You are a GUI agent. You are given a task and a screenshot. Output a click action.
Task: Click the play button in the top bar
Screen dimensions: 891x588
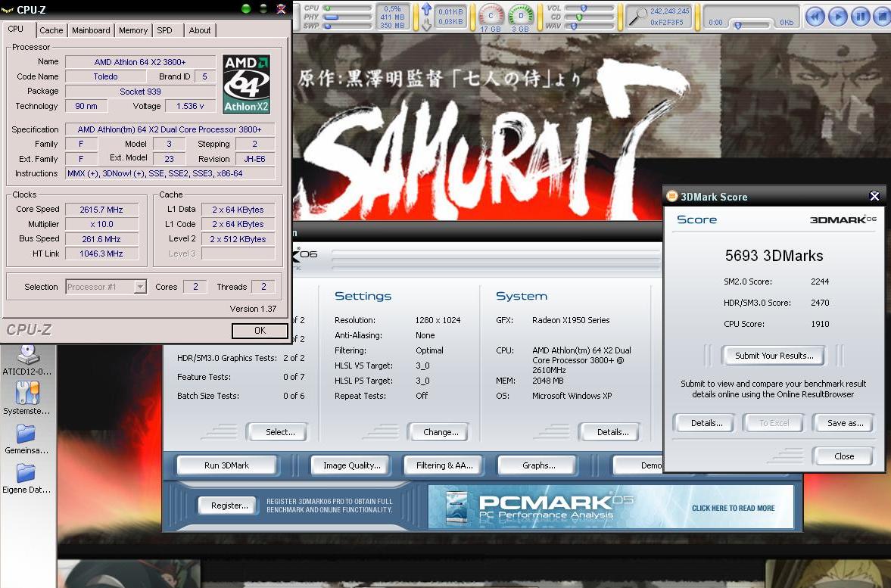[x=837, y=17]
